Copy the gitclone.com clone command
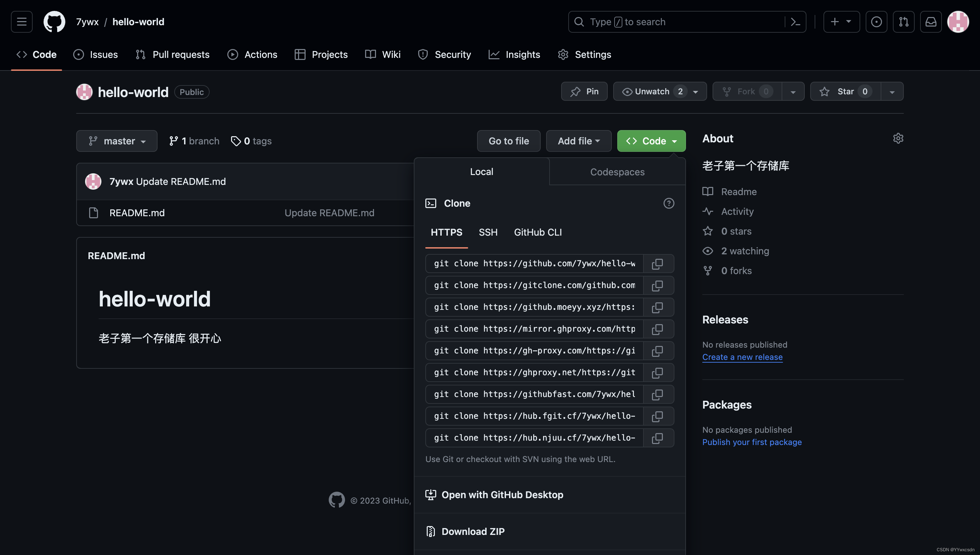The image size is (980, 555). (657, 286)
